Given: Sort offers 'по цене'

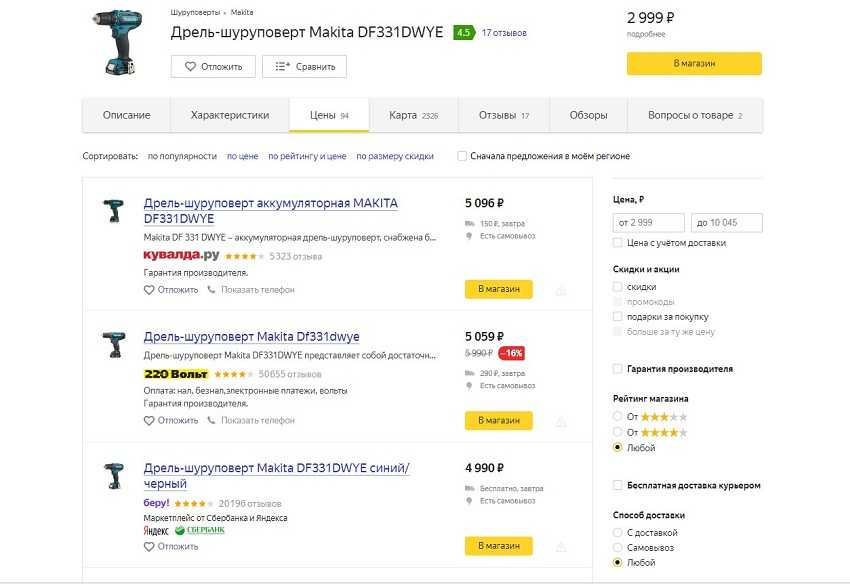Looking at the screenshot, I should point(242,157).
